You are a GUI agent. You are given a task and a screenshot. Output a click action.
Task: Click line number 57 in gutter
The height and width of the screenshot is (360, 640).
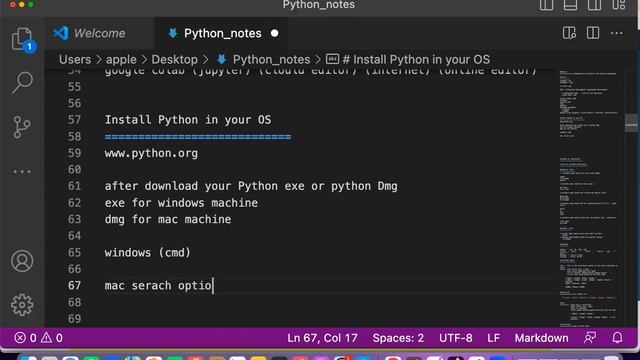[74, 120]
